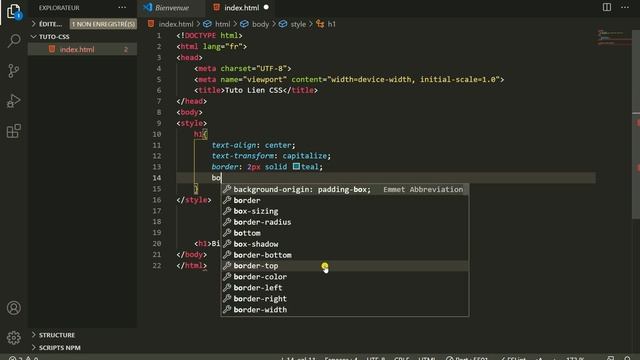Click index.html in the breadcrumb

[x=176, y=24]
